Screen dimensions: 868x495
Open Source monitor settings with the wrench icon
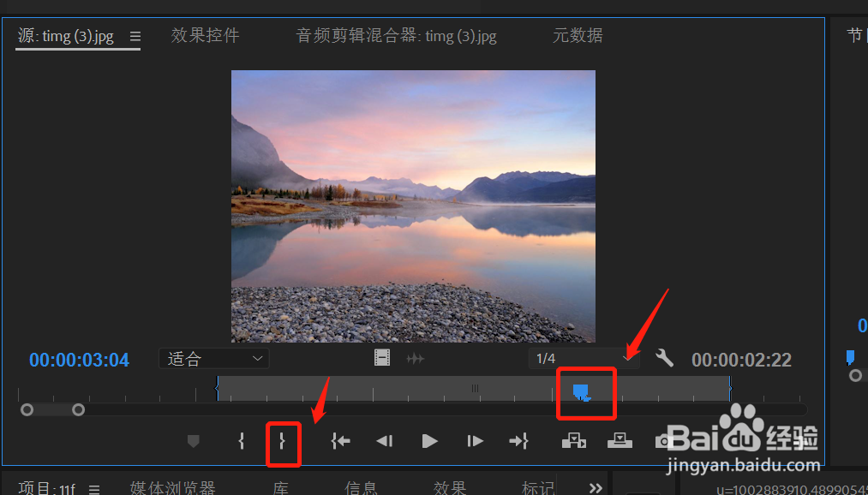coord(664,358)
